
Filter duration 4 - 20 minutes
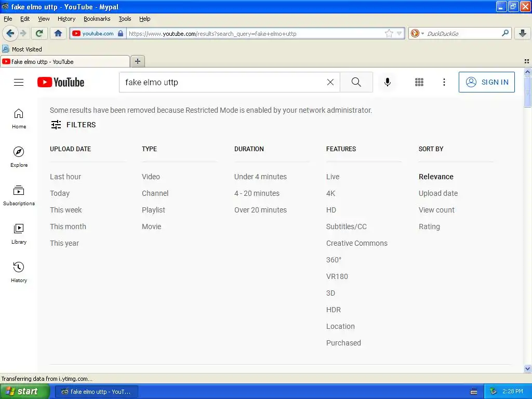257,193
